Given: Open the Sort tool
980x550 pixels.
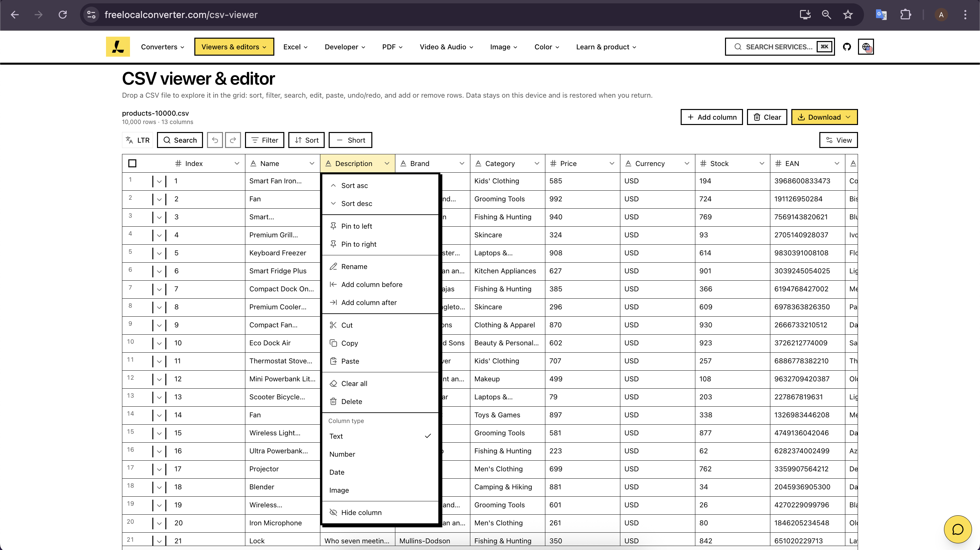Looking at the screenshot, I should 306,140.
